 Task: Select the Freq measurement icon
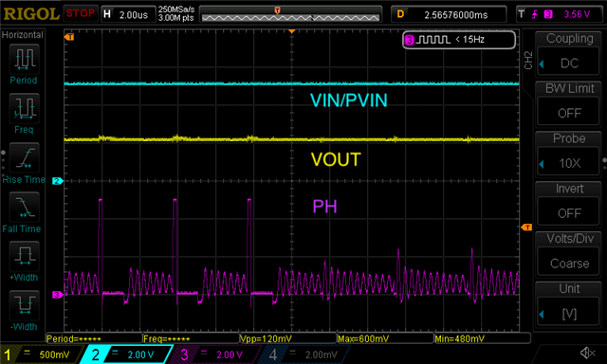pos(24,108)
